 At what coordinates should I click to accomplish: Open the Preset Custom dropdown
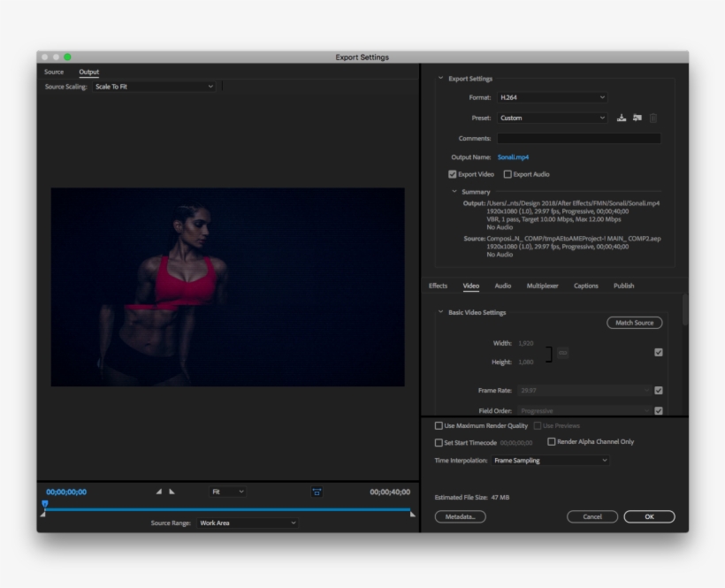(552, 118)
